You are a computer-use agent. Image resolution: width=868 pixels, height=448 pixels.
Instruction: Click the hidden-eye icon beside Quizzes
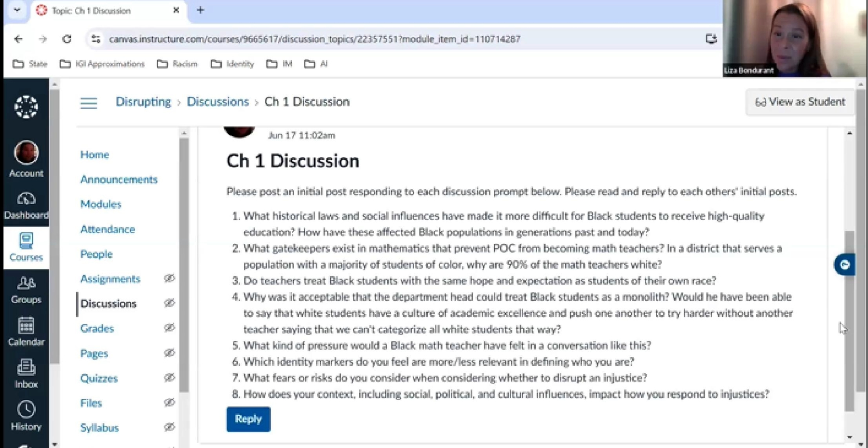(169, 378)
